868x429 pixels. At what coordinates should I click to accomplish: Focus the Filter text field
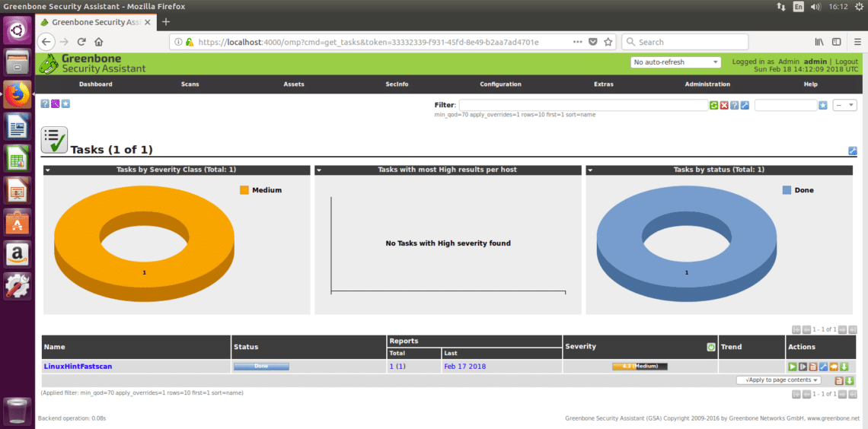point(583,105)
